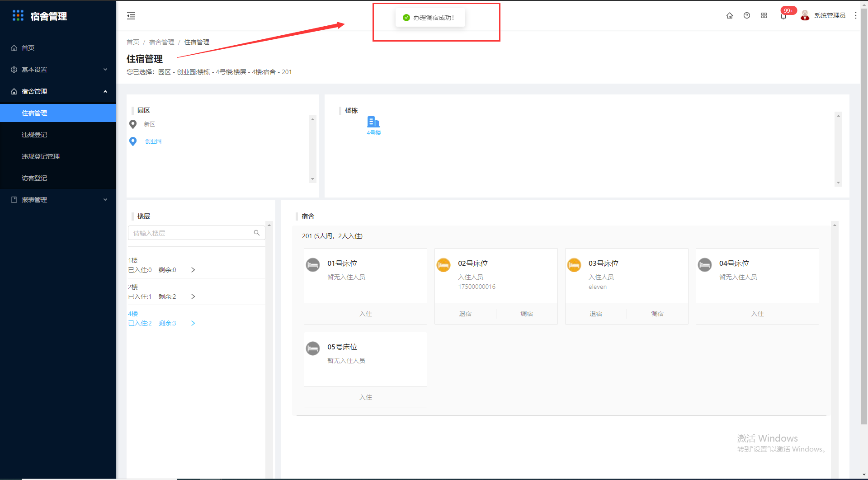Click 调宿 for 03号床位
868x480 pixels.
pos(657,314)
